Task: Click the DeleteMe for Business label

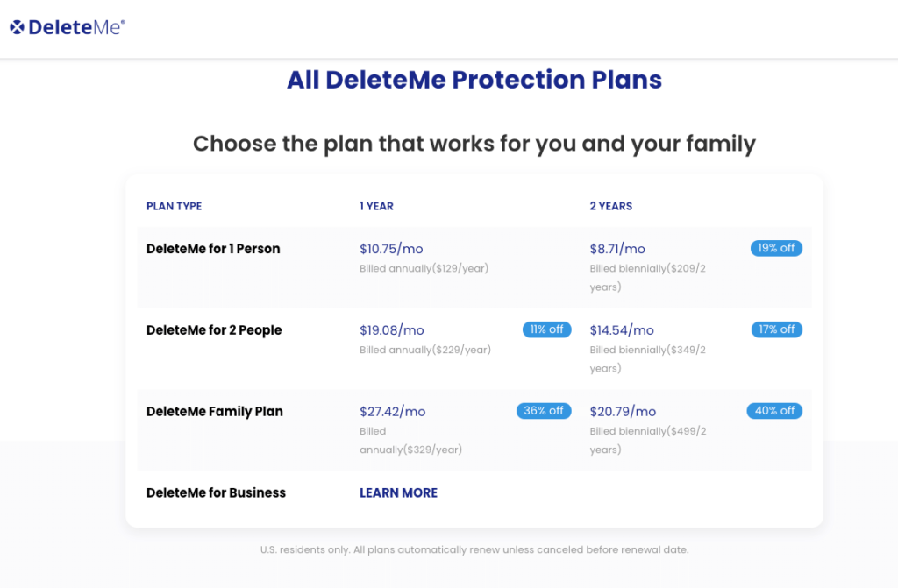Action: (216, 493)
